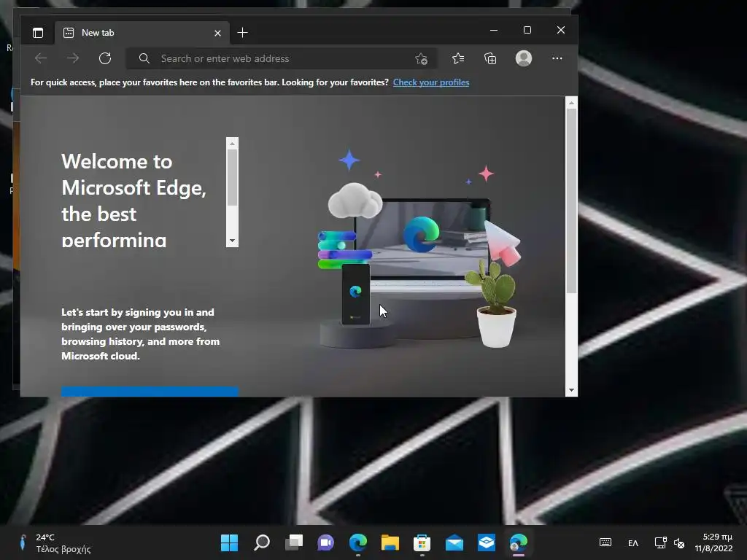Click the page scrollbar up arrow

click(x=571, y=102)
